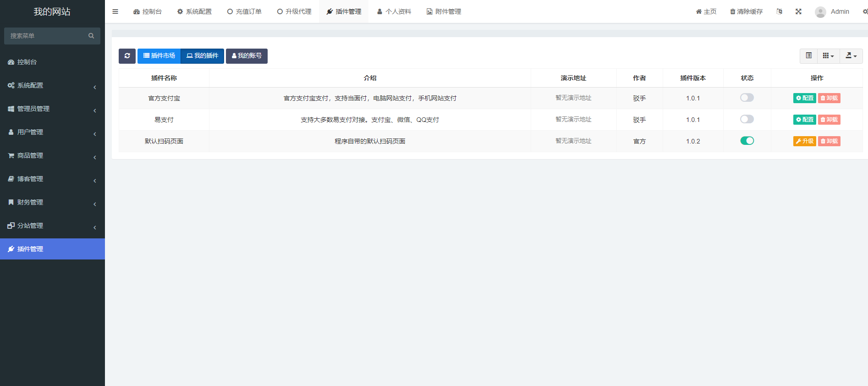
Task: Switch to 附件管理 top tab
Action: pos(444,11)
